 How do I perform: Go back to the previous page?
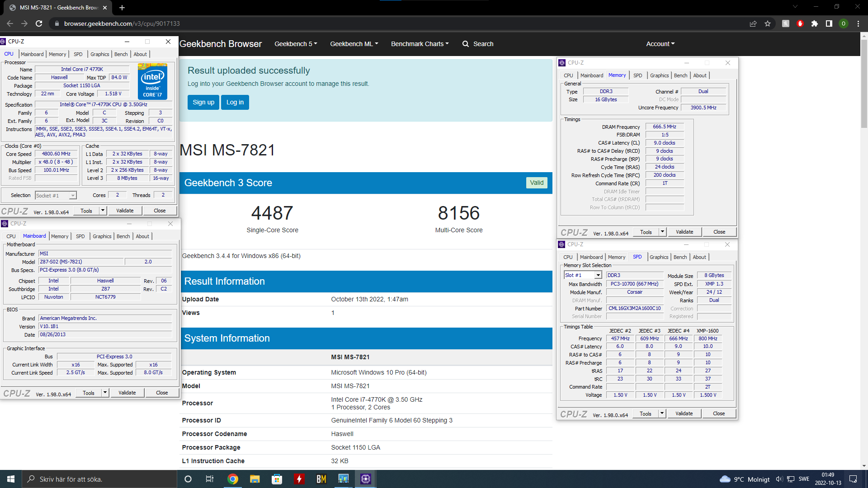[x=10, y=23]
